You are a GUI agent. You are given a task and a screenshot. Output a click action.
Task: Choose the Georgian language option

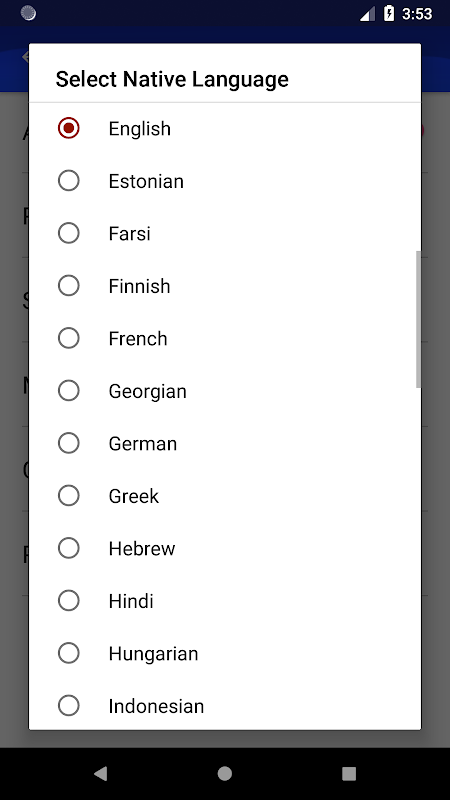(69, 391)
